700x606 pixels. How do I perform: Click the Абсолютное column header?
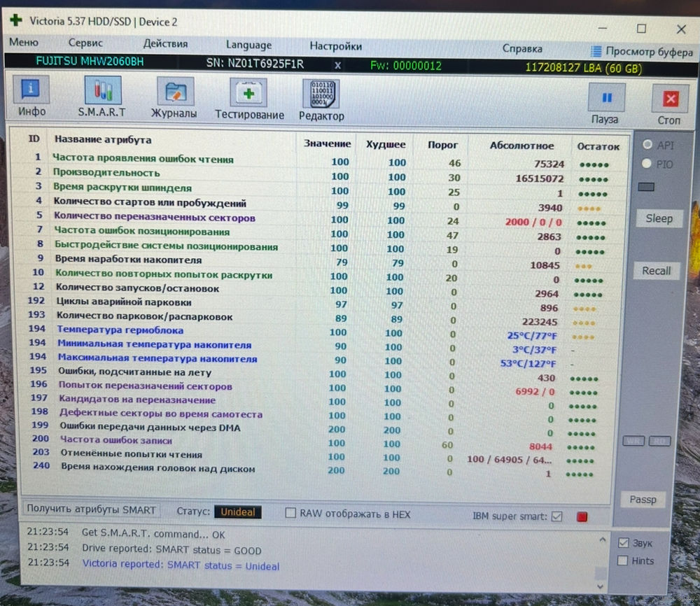[521, 146]
